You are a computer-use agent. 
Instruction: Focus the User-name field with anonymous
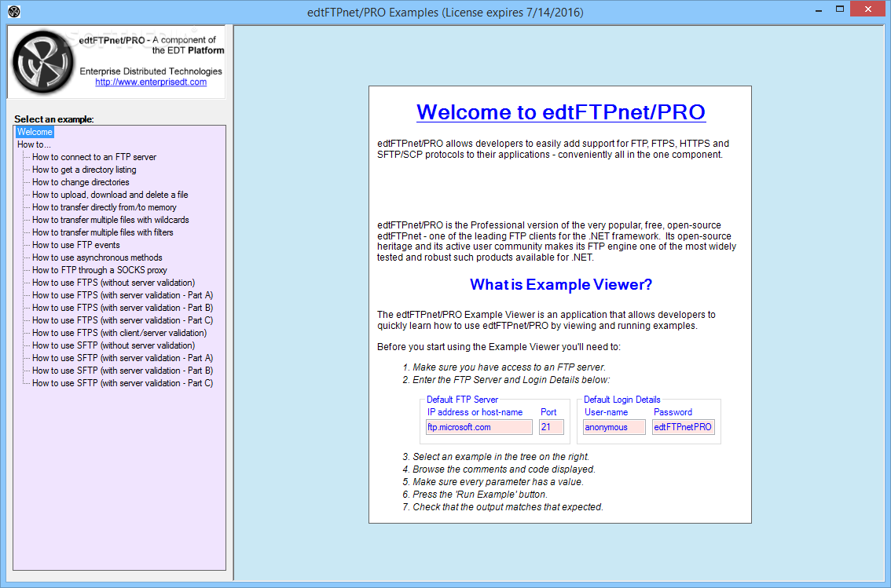point(614,427)
